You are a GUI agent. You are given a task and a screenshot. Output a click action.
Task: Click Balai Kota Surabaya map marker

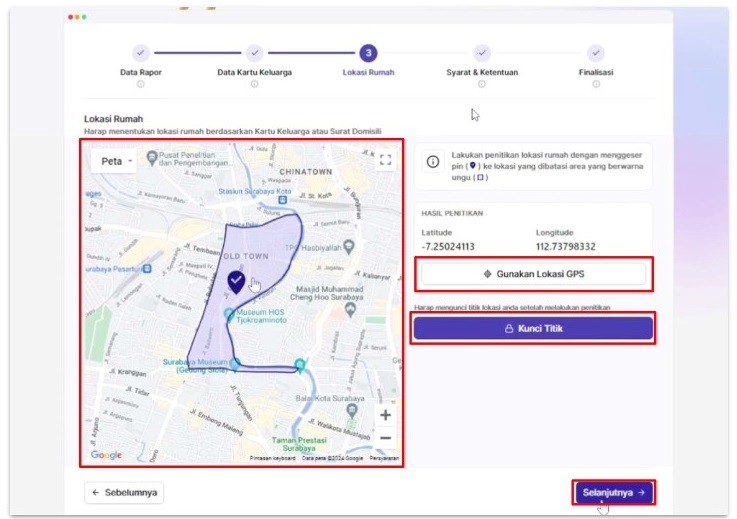352,410
